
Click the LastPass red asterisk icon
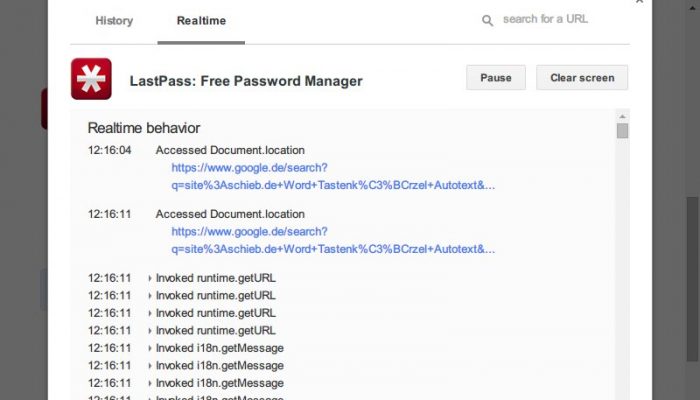[x=91, y=79]
